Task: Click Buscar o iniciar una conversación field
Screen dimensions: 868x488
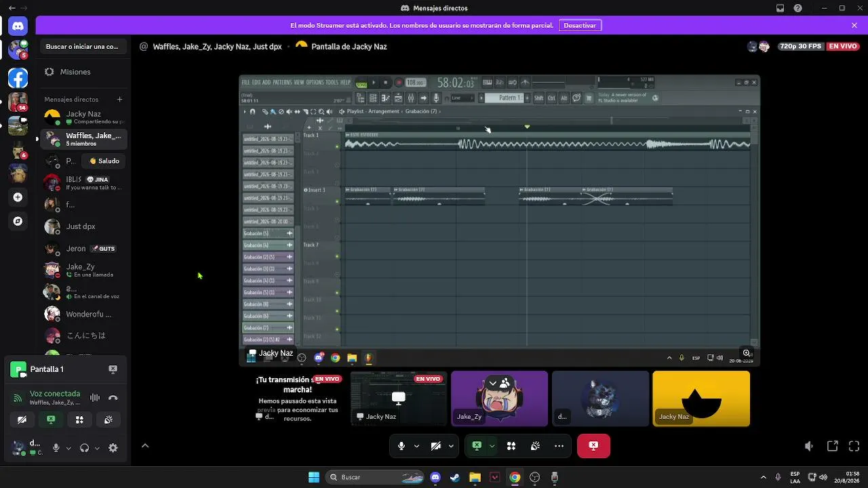Action: tap(82, 47)
